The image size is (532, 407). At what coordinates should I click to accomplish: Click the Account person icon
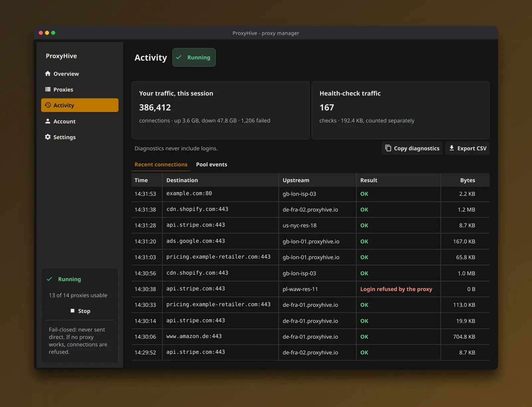(48, 121)
